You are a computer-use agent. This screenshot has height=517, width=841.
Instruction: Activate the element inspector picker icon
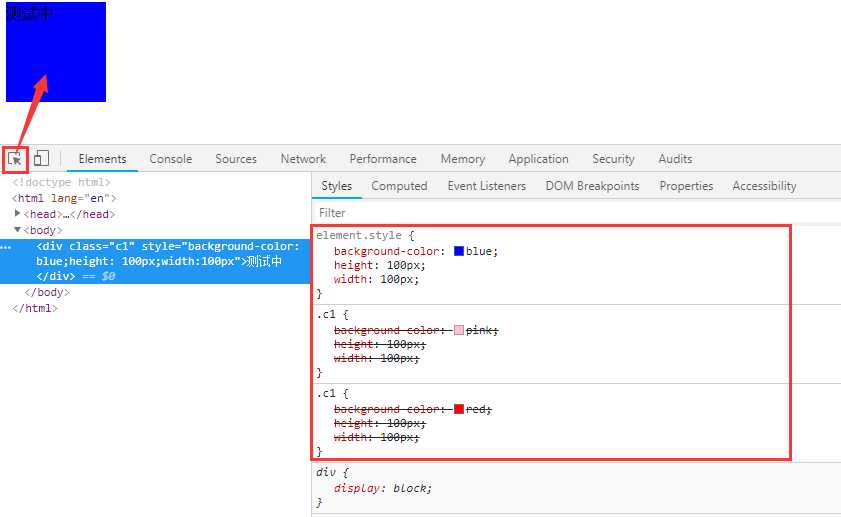(x=15, y=159)
